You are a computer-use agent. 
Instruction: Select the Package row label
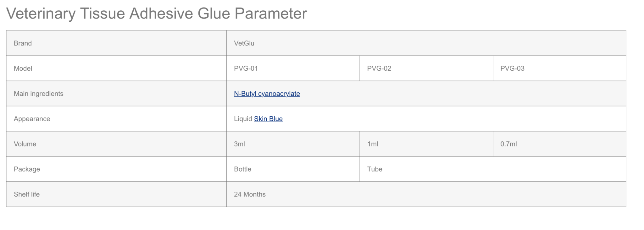click(27, 169)
